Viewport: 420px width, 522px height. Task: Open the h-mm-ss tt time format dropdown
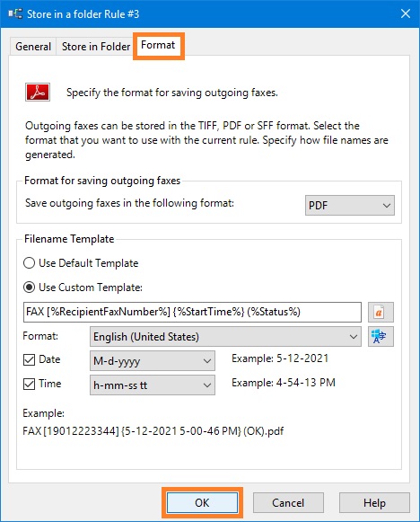pyautogui.click(x=153, y=385)
